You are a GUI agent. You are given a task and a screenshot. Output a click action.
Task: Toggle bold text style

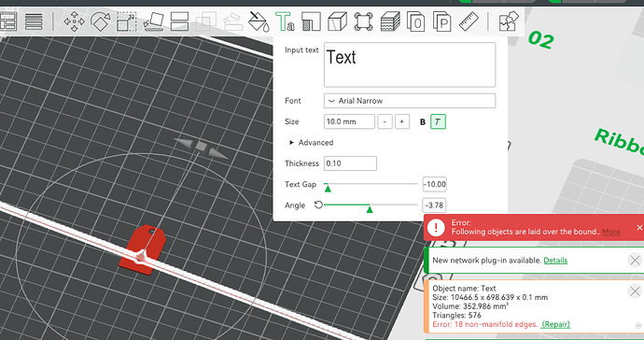pos(423,122)
